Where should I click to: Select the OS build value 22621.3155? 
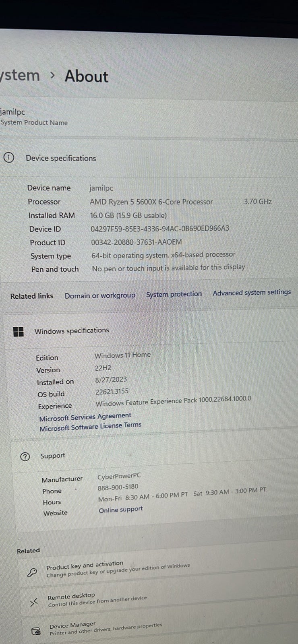(112, 391)
